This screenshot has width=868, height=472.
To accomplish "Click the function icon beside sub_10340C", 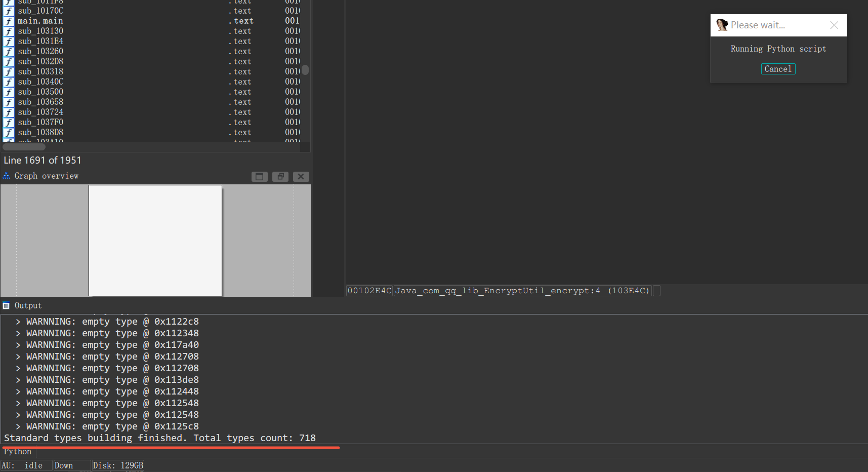I will coord(9,82).
